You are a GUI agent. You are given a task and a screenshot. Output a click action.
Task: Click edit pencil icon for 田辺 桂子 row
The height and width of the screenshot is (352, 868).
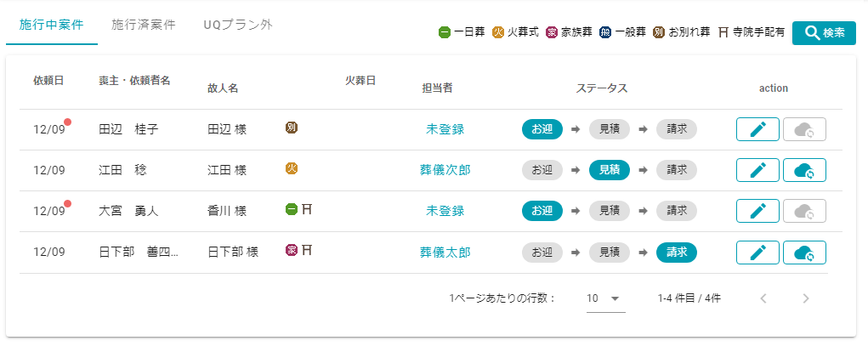pos(757,129)
